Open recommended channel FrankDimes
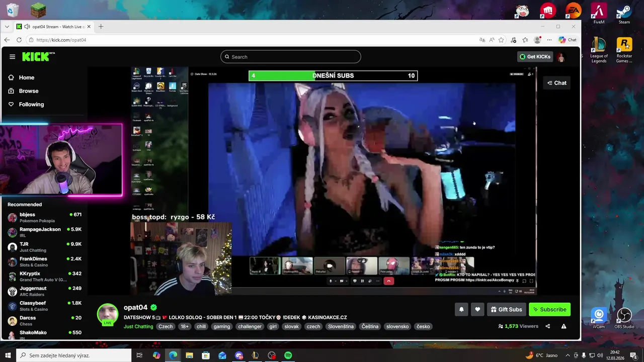This screenshot has height=362, width=644. click(x=44, y=261)
